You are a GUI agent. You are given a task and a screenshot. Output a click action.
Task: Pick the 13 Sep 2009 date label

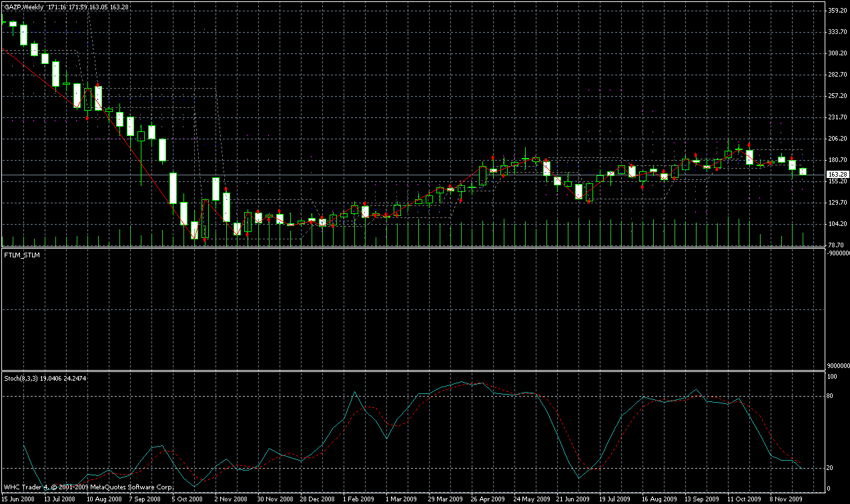point(699,499)
